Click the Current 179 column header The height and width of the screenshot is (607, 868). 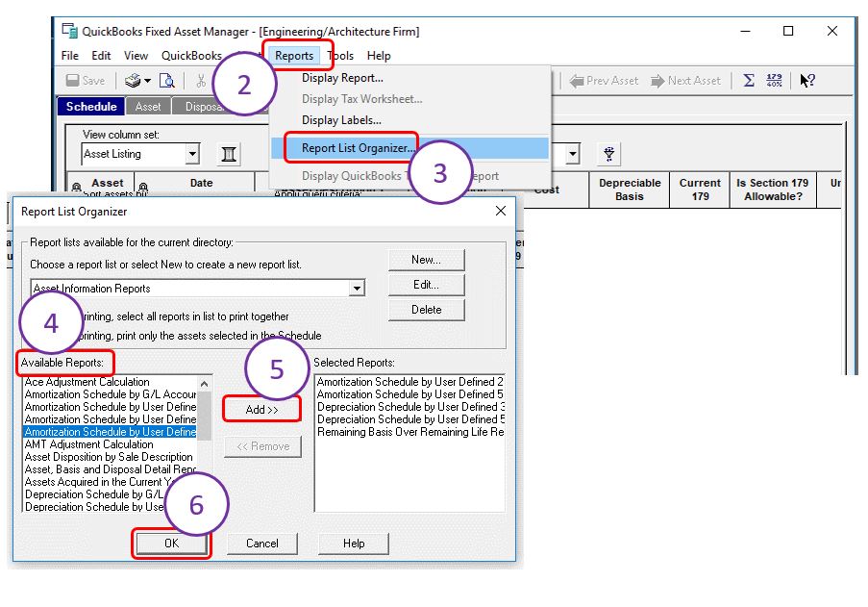coord(700,190)
